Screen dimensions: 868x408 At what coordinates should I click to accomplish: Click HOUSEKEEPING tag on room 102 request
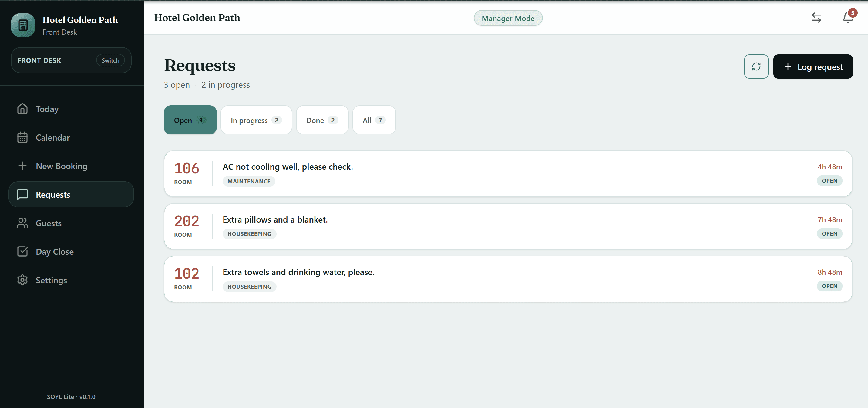pyautogui.click(x=249, y=287)
